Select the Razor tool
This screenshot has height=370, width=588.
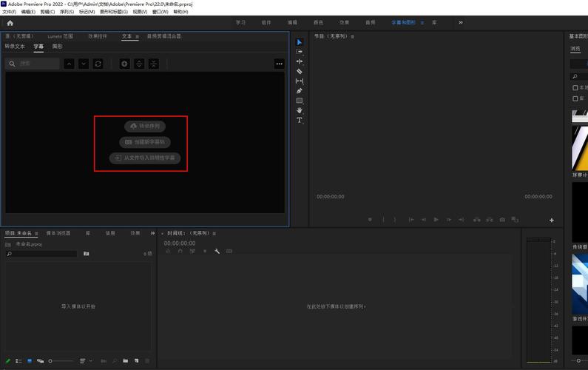point(300,71)
